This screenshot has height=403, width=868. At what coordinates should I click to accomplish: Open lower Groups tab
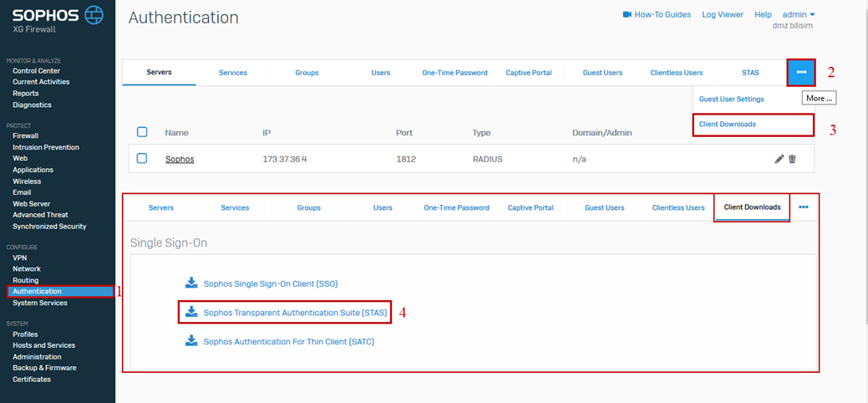(309, 208)
